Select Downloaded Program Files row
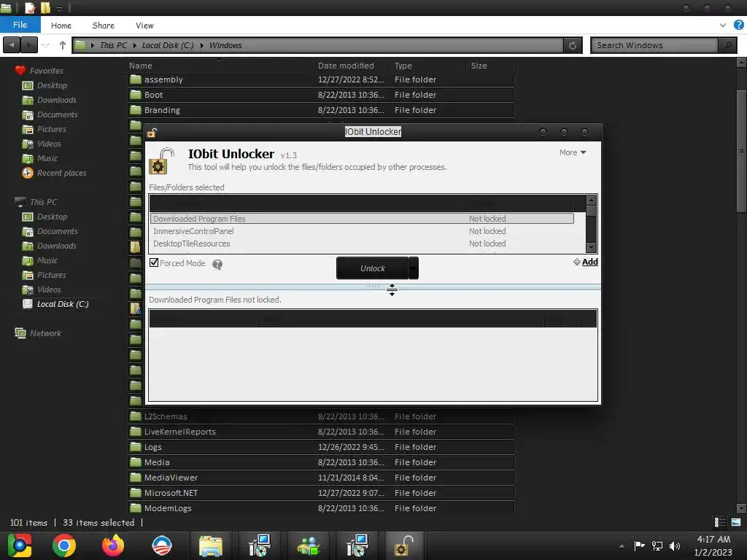This screenshot has height=560, width=747. pos(362,219)
